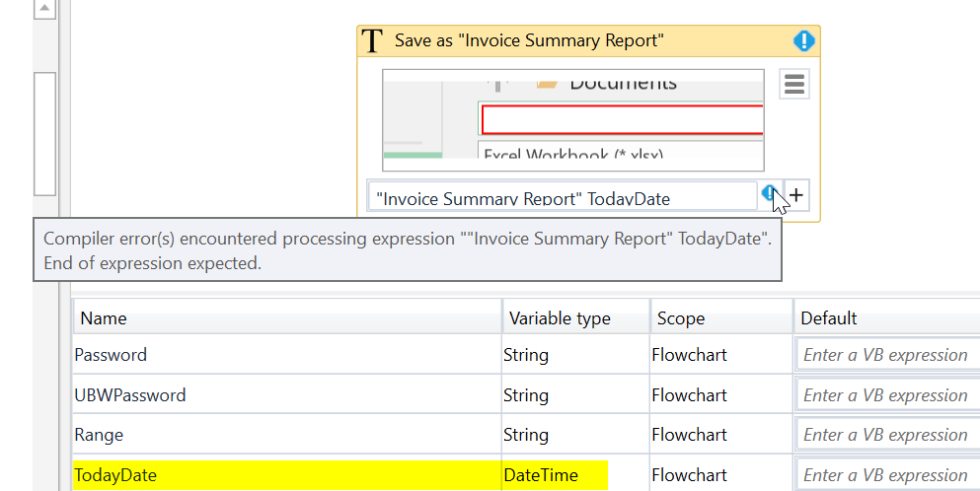The height and width of the screenshot is (491, 980).
Task: Open the String type dropdown for Password
Action: tap(575, 355)
